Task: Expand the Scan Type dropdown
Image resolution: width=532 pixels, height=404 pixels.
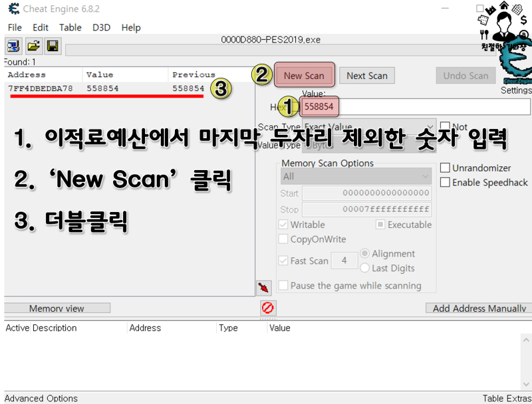Action: [x=369, y=127]
